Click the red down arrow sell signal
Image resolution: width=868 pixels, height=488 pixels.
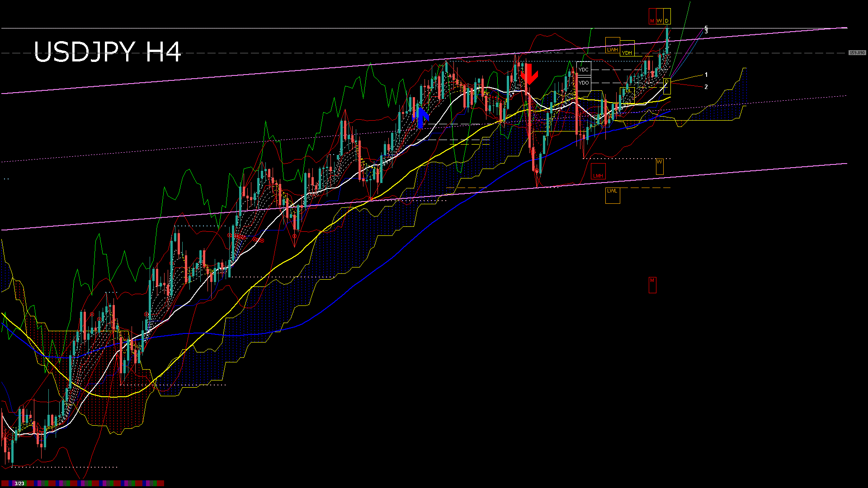coord(529,75)
